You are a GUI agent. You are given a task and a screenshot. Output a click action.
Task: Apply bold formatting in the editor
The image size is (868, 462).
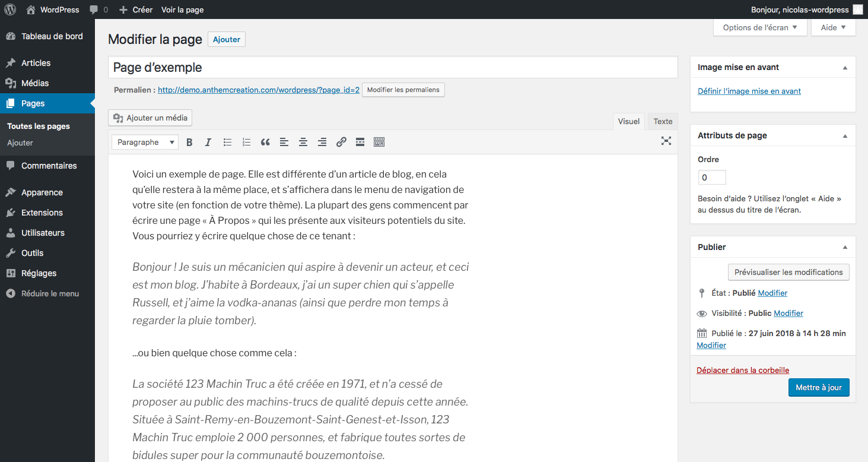[189, 142]
